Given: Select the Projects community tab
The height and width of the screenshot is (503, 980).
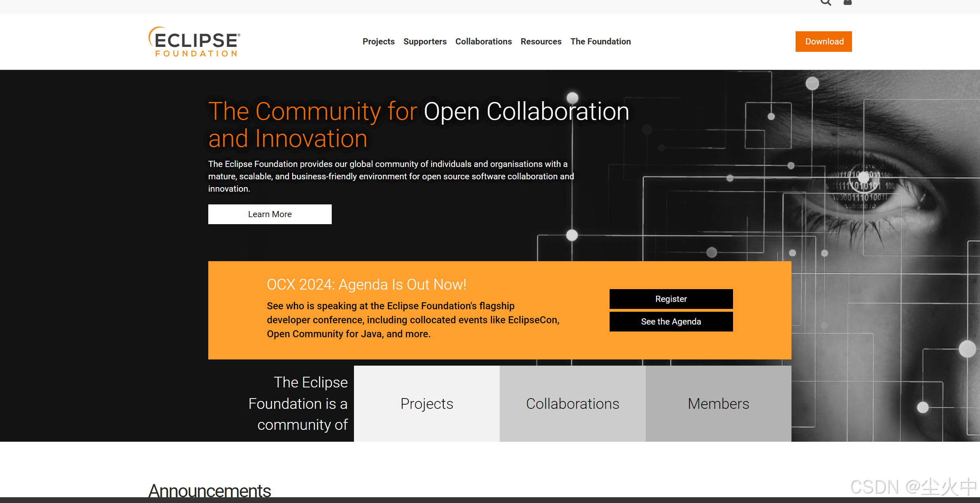Looking at the screenshot, I should [x=426, y=403].
